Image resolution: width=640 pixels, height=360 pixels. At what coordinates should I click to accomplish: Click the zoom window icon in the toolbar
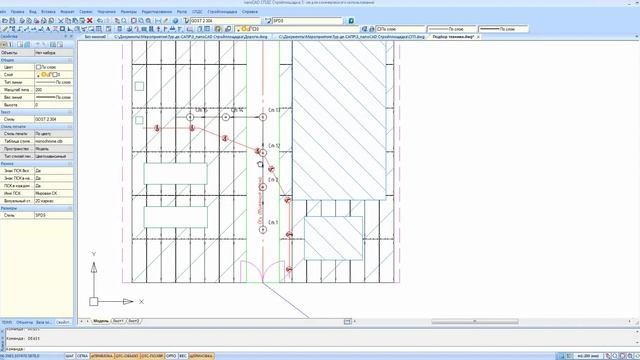pos(133,20)
